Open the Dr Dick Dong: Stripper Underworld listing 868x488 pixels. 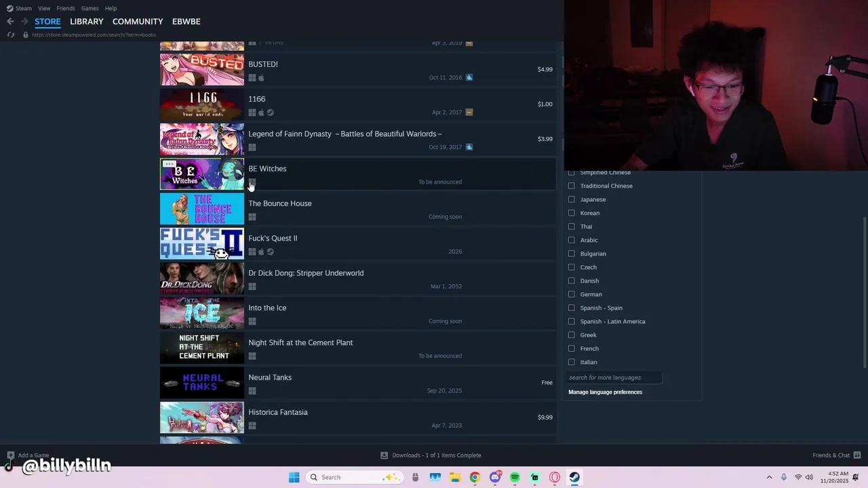[358, 279]
